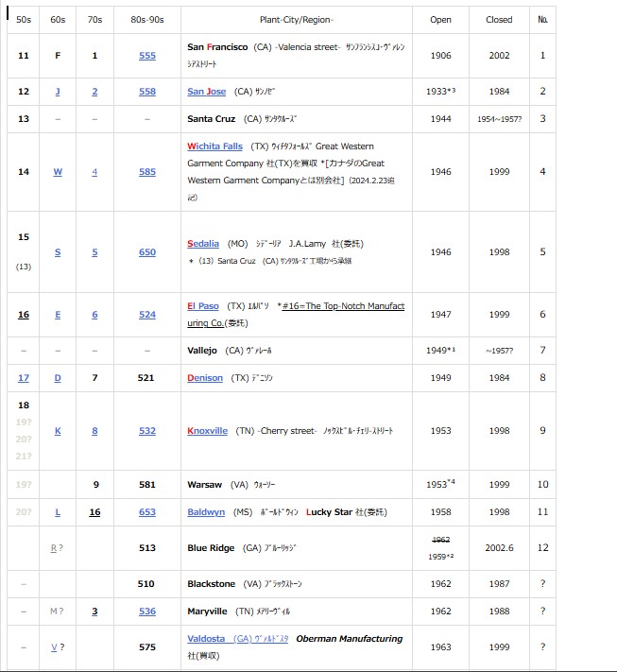This screenshot has width=617, height=672.
Task: Select the Closed column header
Action: click(x=499, y=20)
